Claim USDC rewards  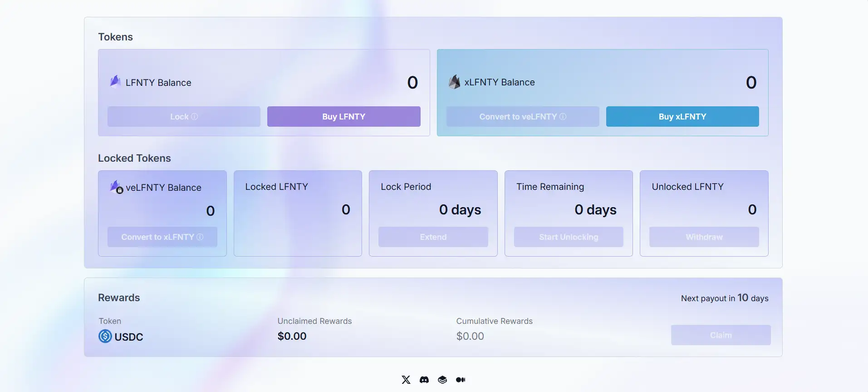721,335
